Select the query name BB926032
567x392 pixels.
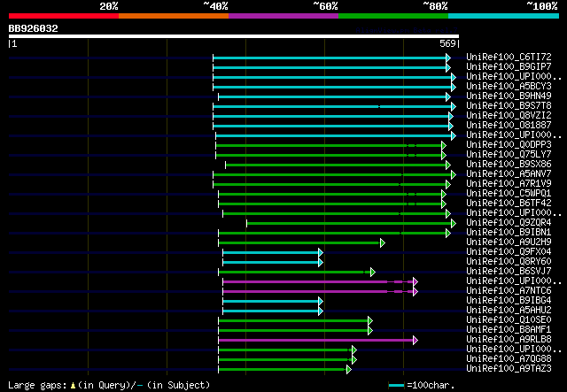pos(34,28)
